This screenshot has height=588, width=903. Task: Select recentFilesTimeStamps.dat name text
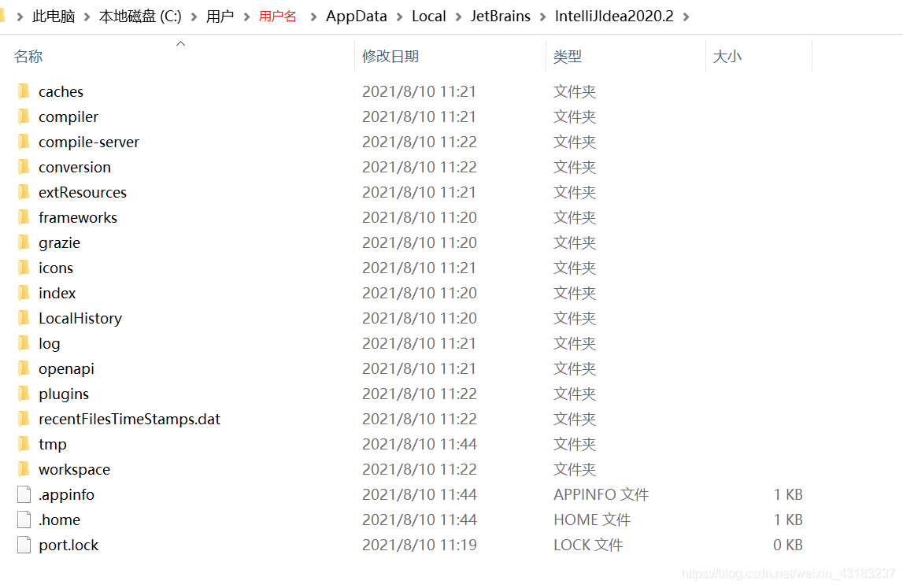[130, 420]
